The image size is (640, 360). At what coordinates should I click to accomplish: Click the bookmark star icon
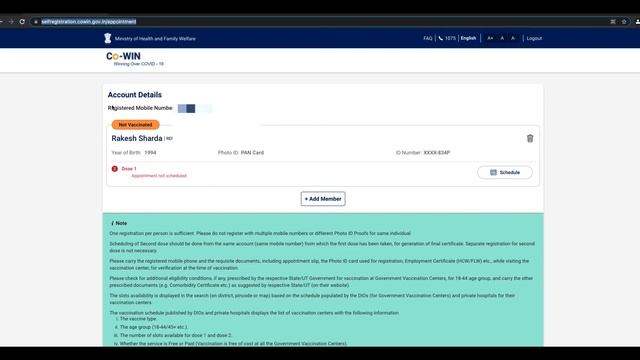[x=624, y=22]
